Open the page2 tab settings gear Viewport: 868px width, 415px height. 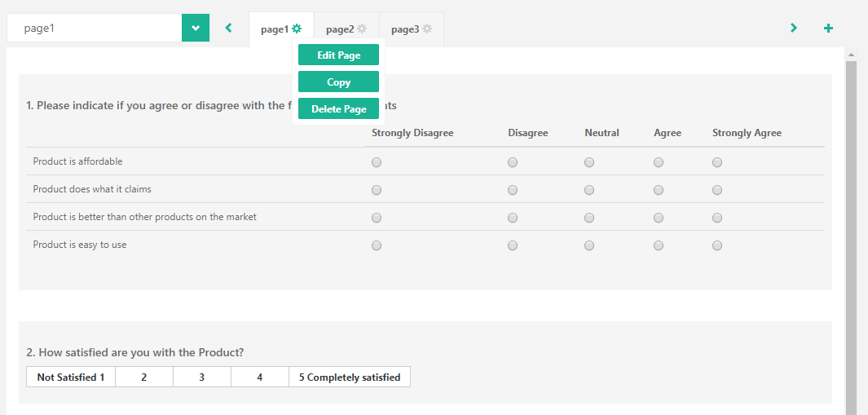[362, 29]
